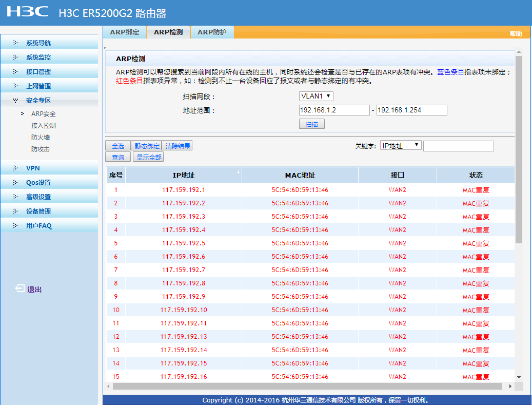The image size is (532, 405).
Task: Click the scroll-right arrow of horizontal scrollbar
Action: (510, 386)
